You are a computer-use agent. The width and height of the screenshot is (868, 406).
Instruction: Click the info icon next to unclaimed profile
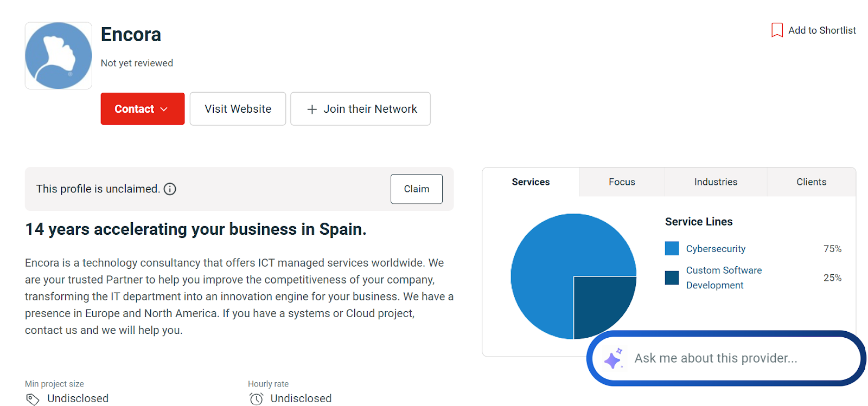click(x=170, y=189)
